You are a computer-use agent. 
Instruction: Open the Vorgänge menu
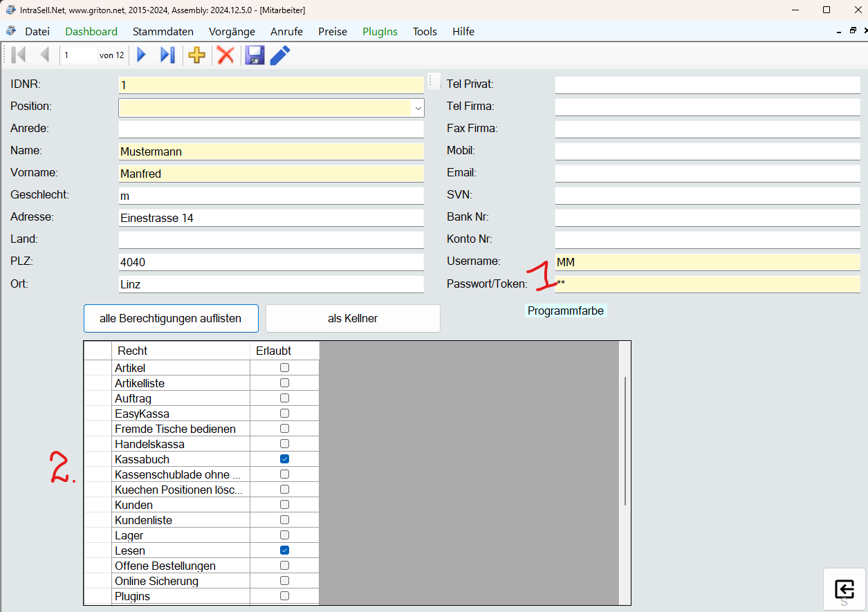[232, 31]
